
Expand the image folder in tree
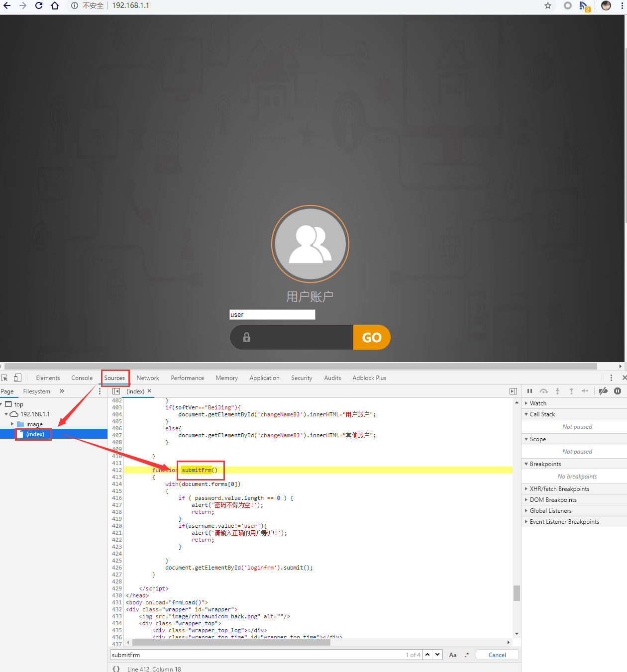coord(12,424)
